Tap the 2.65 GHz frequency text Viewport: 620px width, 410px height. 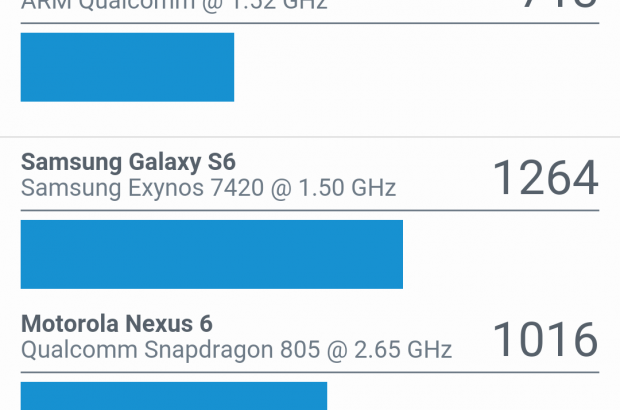click(407, 349)
